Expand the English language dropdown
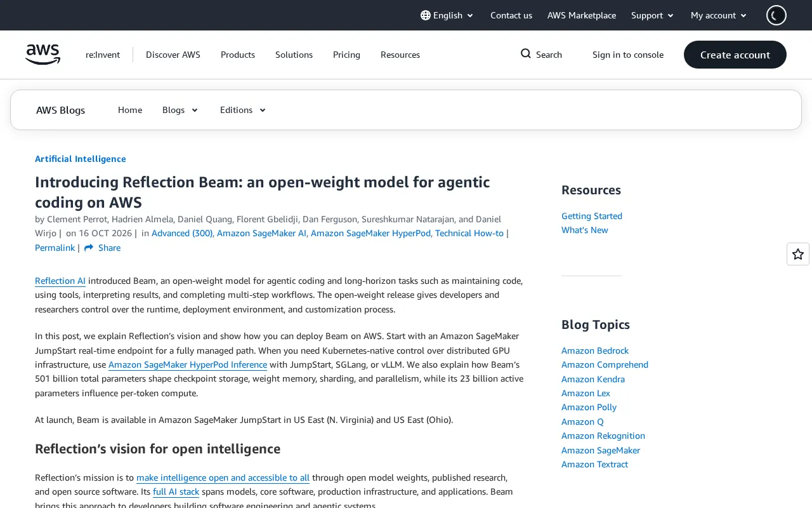This screenshot has height=508, width=812. click(447, 15)
